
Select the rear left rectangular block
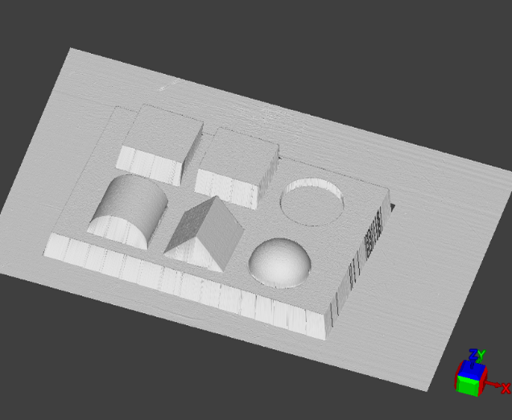pos(163,137)
